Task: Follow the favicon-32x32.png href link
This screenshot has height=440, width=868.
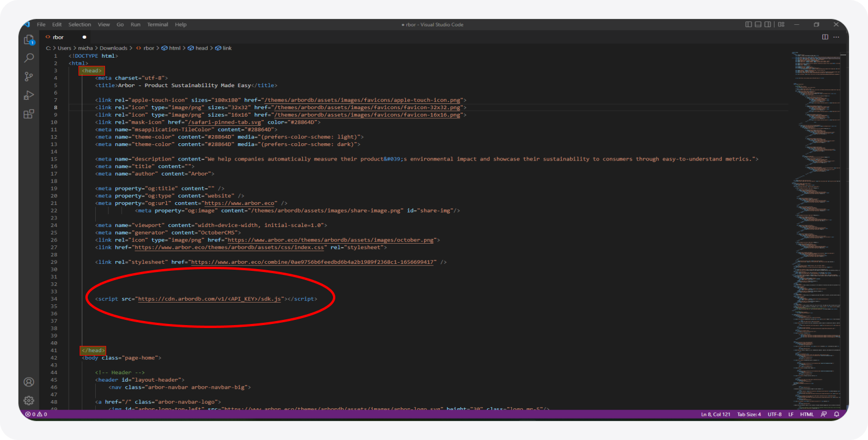Action: coord(368,107)
